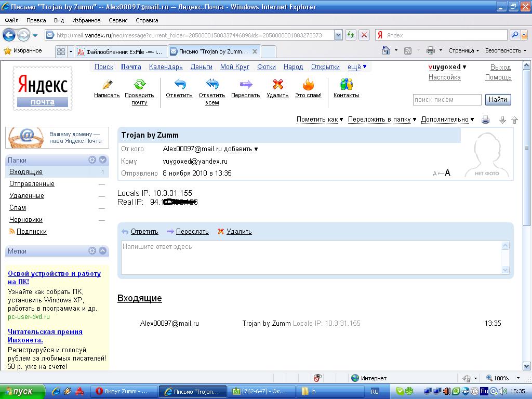Collapse the Метки panel chevron
Screen dimensions: 532x399
click(x=103, y=251)
